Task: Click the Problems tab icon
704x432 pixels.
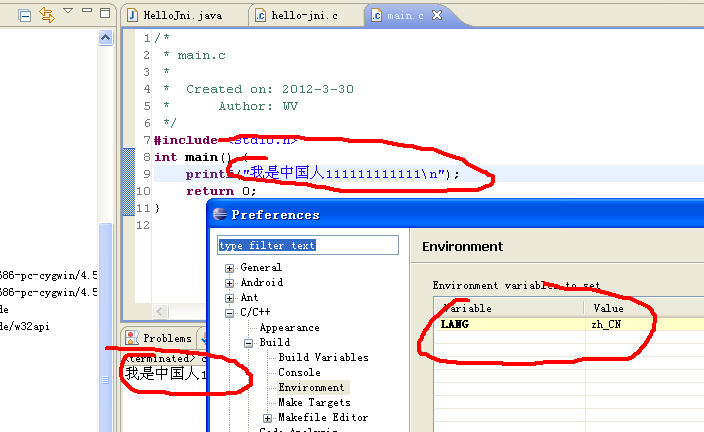Action: pyautogui.click(x=132, y=338)
